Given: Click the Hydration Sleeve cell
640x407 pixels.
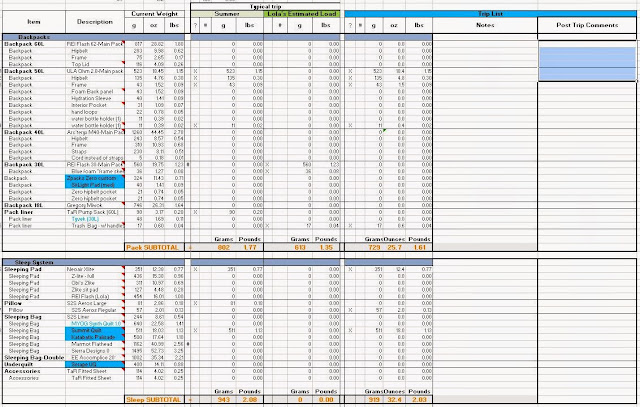Looking at the screenshot, I should (x=95, y=98).
